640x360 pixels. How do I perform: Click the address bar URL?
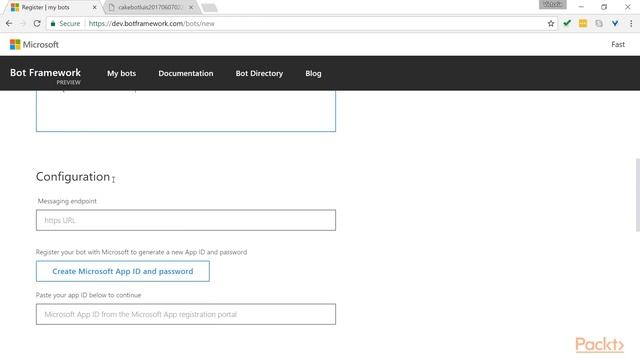coord(151,24)
